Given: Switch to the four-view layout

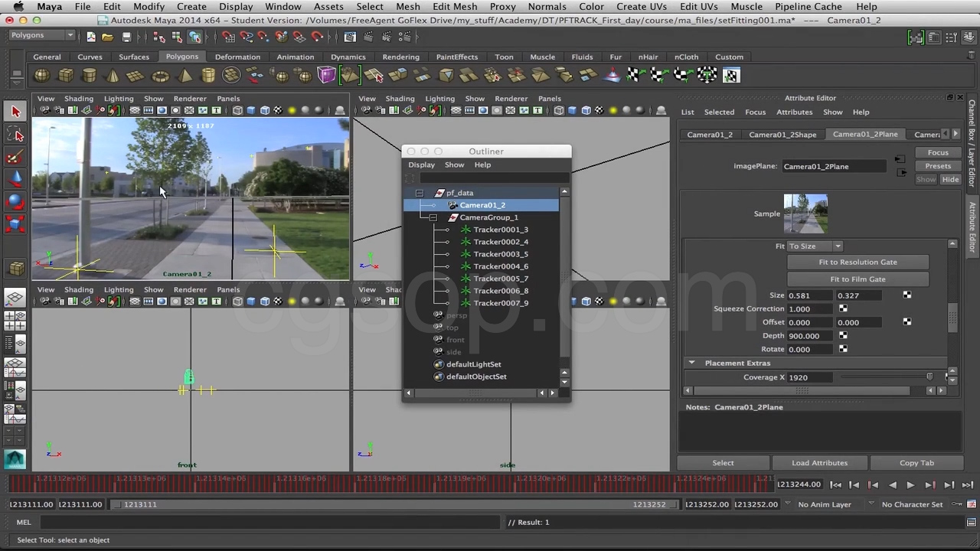Looking at the screenshot, I should (15, 321).
